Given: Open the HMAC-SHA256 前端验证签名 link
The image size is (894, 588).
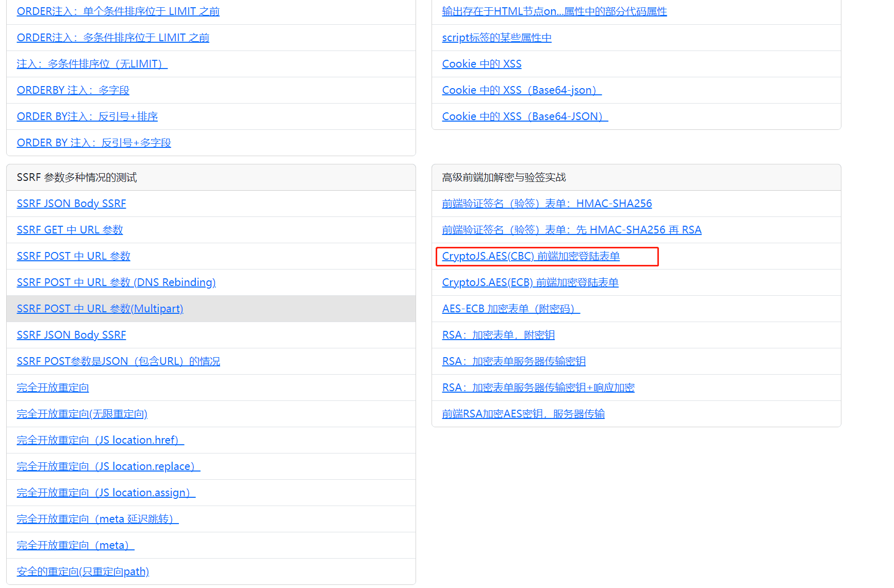Looking at the screenshot, I should (547, 204).
